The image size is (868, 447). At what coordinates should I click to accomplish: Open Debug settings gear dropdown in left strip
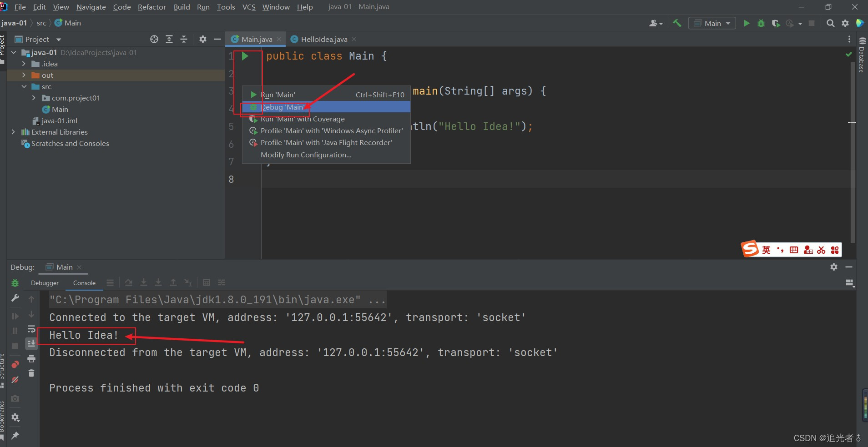click(x=15, y=417)
